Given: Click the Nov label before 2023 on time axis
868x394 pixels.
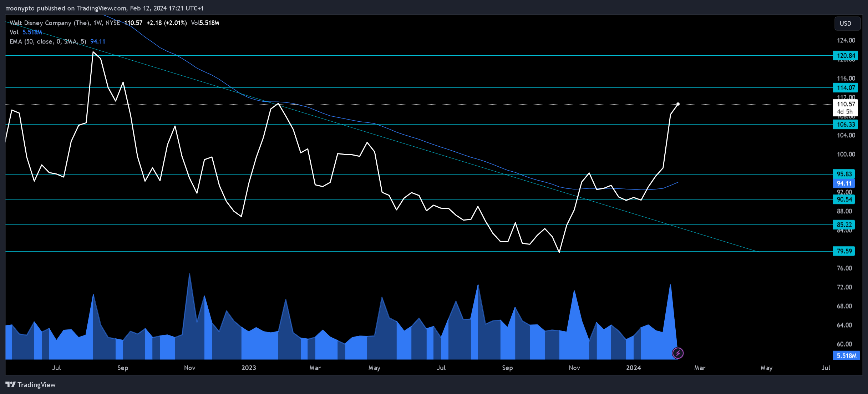Looking at the screenshot, I should [x=189, y=368].
